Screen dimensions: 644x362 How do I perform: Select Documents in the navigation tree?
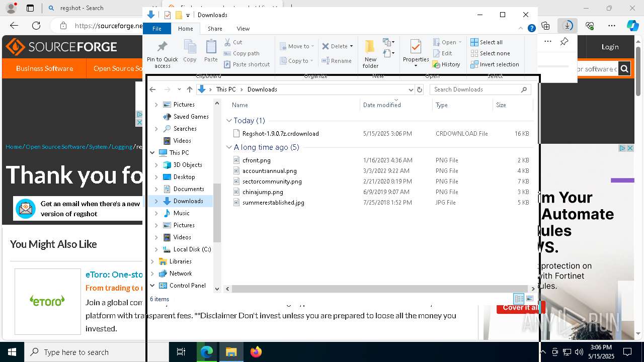click(x=189, y=189)
